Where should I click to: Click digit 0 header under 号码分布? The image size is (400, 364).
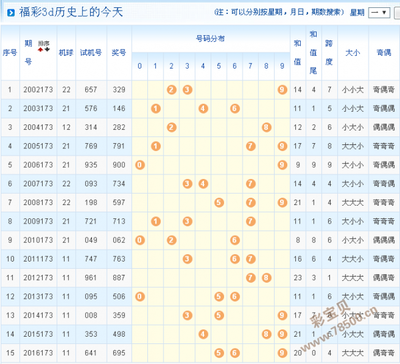[140, 66]
